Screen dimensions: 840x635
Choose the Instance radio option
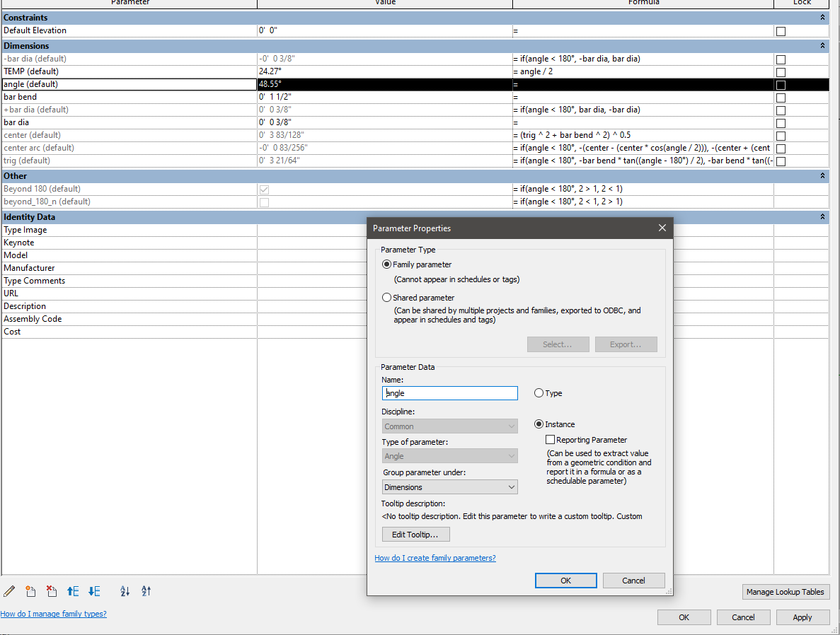point(539,424)
